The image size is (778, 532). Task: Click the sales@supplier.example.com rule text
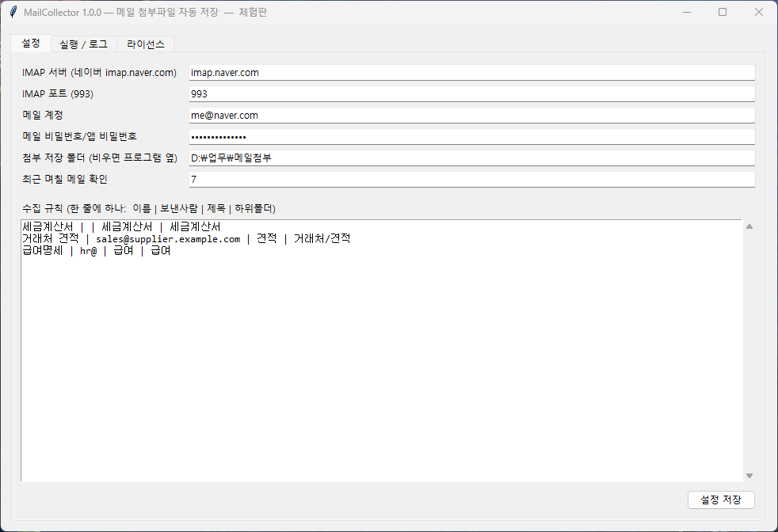[x=168, y=239]
